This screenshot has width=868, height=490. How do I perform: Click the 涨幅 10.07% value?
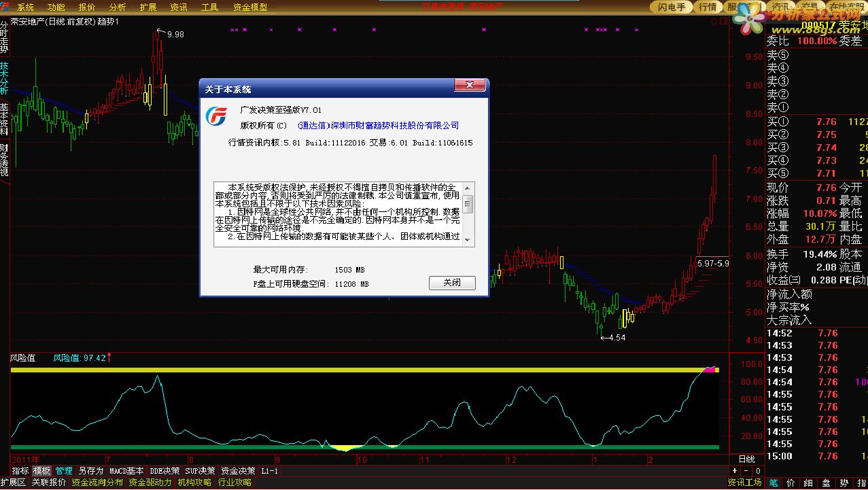[820, 213]
